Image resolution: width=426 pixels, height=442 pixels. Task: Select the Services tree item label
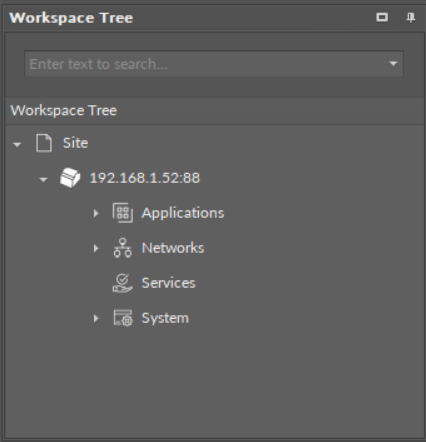pyautogui.click(x=168, y=283)
